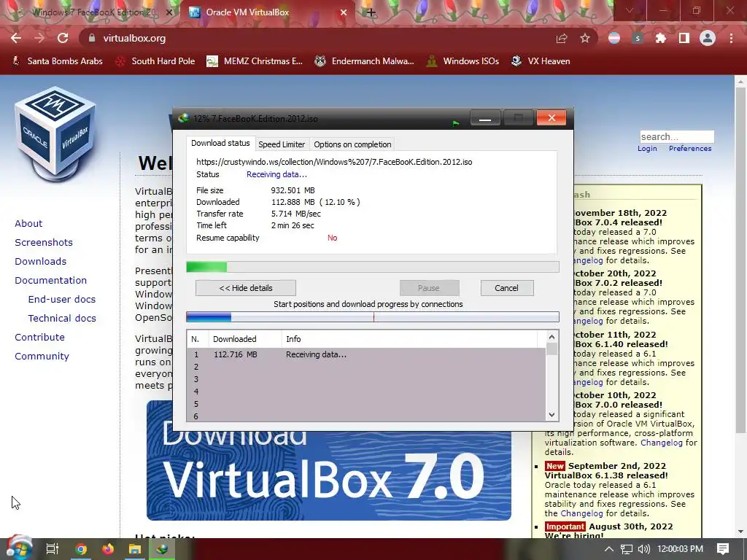Viewport: 747px width, 560px height.
Task: Open Technical docs link
Action: click(x=62, y=318)
